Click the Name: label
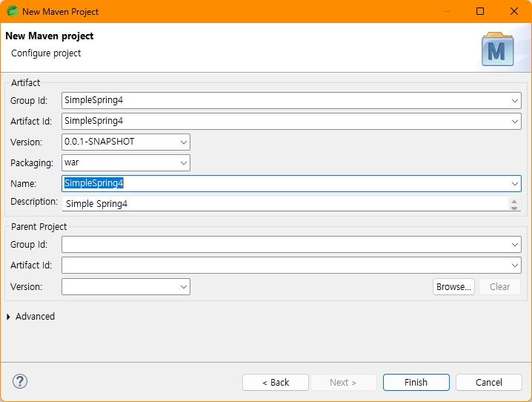 click(23, 184)
